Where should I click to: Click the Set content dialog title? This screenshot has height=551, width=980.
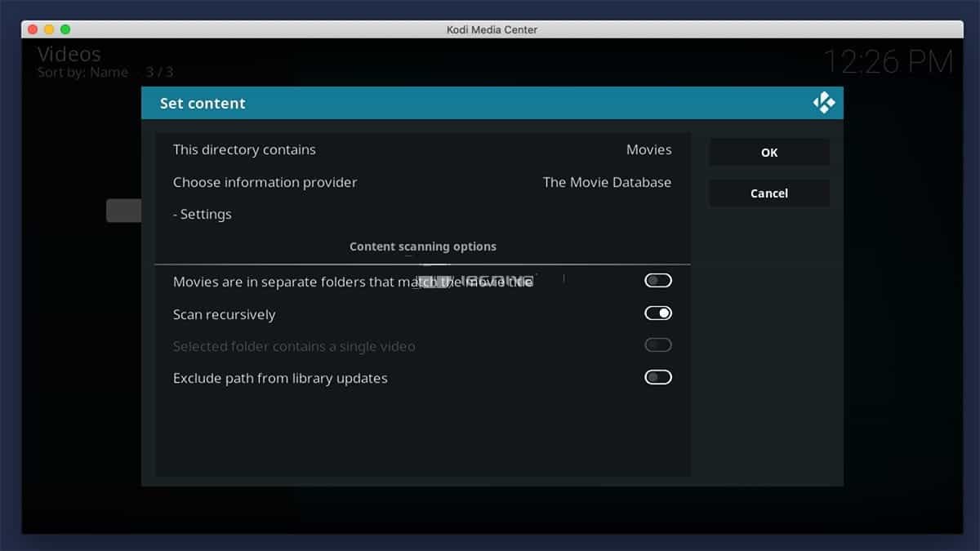coord(203,104)
